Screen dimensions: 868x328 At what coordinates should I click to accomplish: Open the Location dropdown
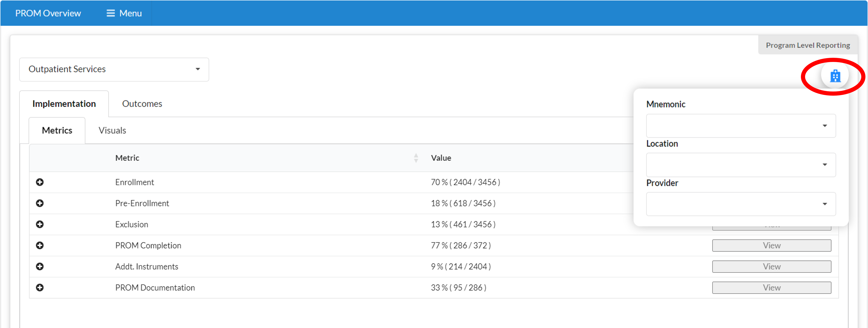741,165
